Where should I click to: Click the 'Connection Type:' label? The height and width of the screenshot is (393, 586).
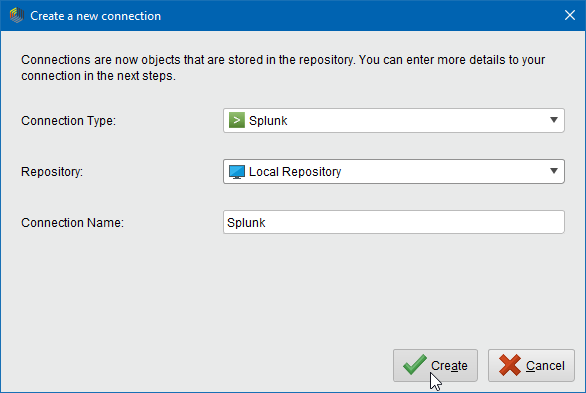(x=68, y=121)
